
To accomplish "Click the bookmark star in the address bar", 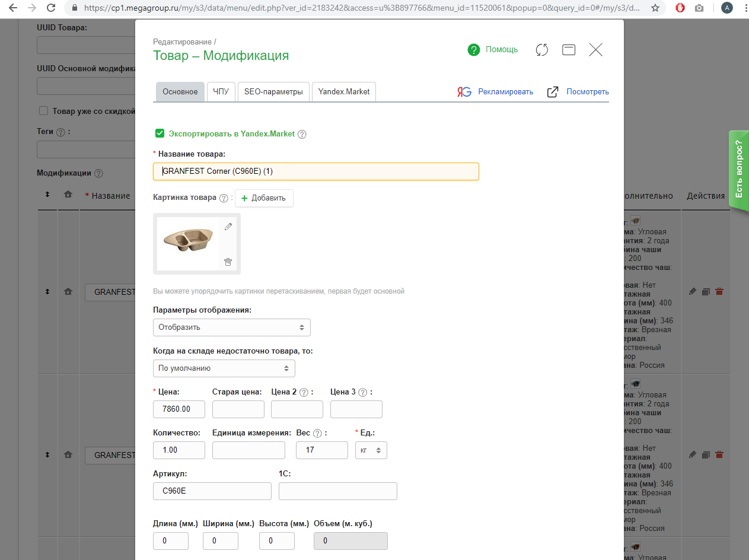I will click(x=655, y=8).
